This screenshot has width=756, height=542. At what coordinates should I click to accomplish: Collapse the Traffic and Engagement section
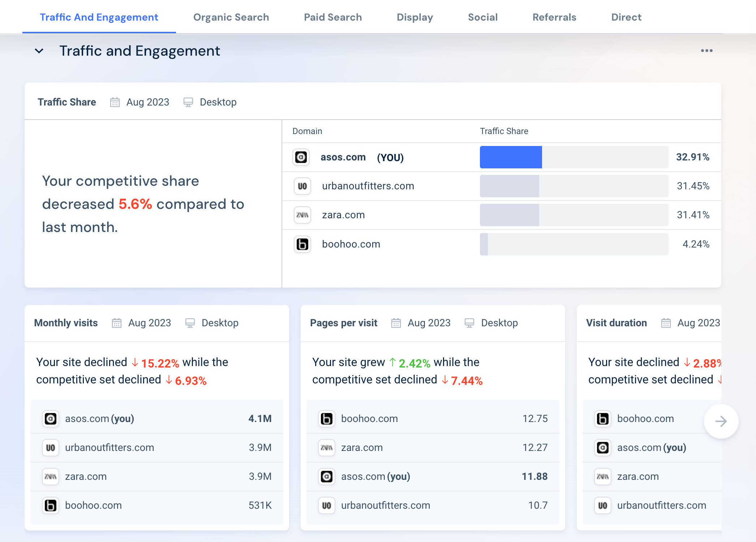[x=39, y=51]
